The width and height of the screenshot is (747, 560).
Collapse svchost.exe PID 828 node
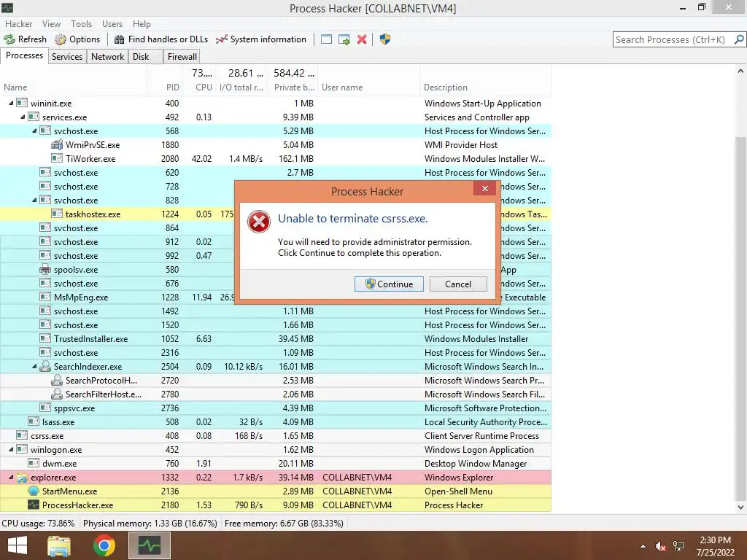click(x=34, y=200)
